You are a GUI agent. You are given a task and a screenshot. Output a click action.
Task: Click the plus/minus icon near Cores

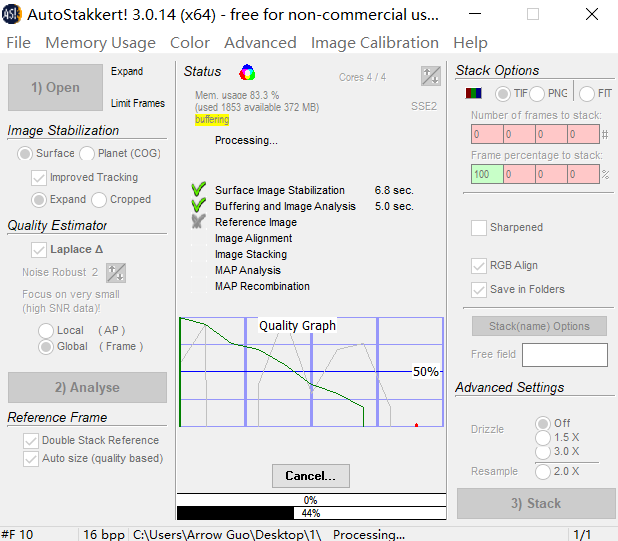[x=430, y=76]
